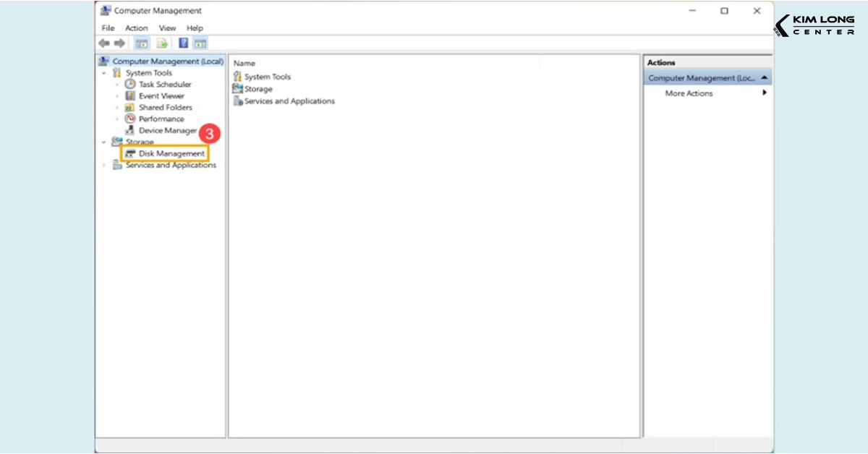Select Disk Management in the tree
Viewport: 868px width, 454px height.
[x=171, y=154]
